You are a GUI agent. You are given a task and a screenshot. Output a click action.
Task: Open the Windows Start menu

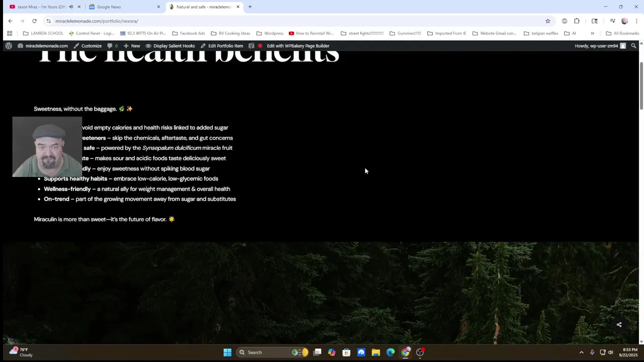point(227,352)
